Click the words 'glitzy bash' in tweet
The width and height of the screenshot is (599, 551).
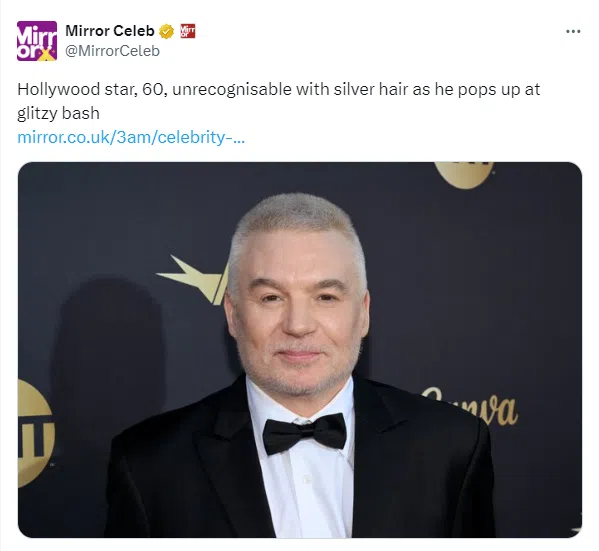click(x=58, y=113)
